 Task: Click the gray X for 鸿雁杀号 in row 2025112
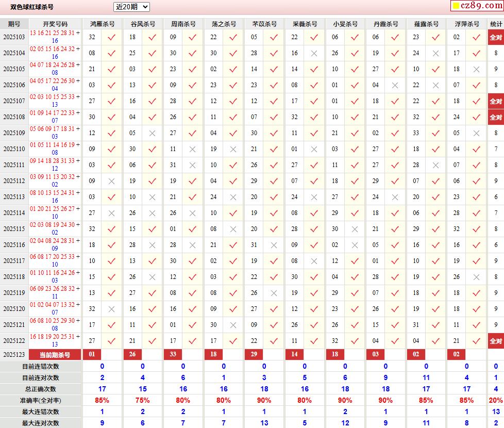pos(111,181)
